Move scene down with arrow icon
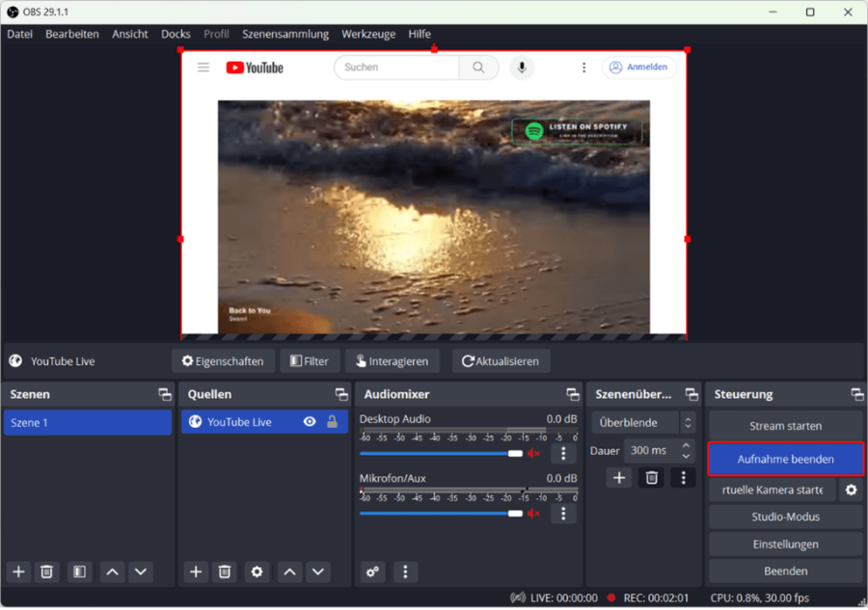The height and width of the screenshot is (610, 868). pyautogui.click(x=141, y=571)
